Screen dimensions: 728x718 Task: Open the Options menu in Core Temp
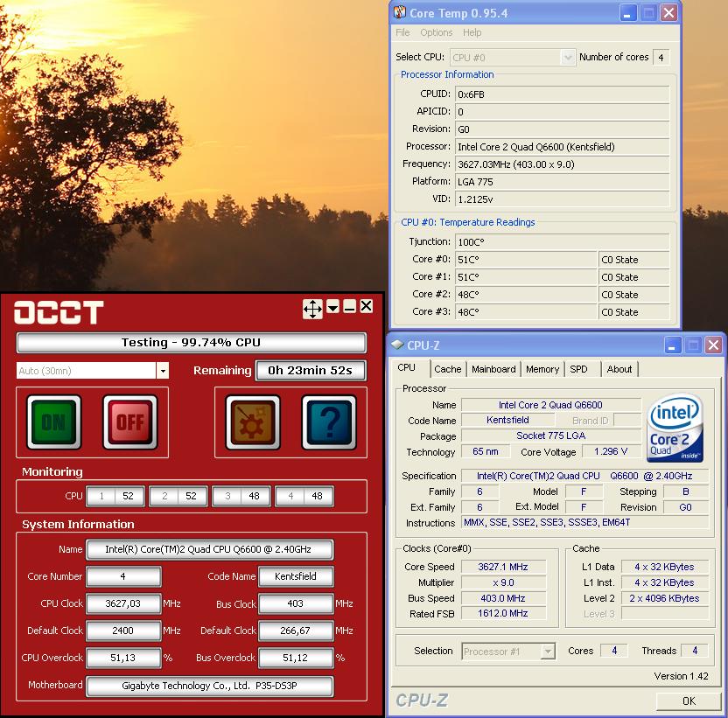click(x=437, y=32)
